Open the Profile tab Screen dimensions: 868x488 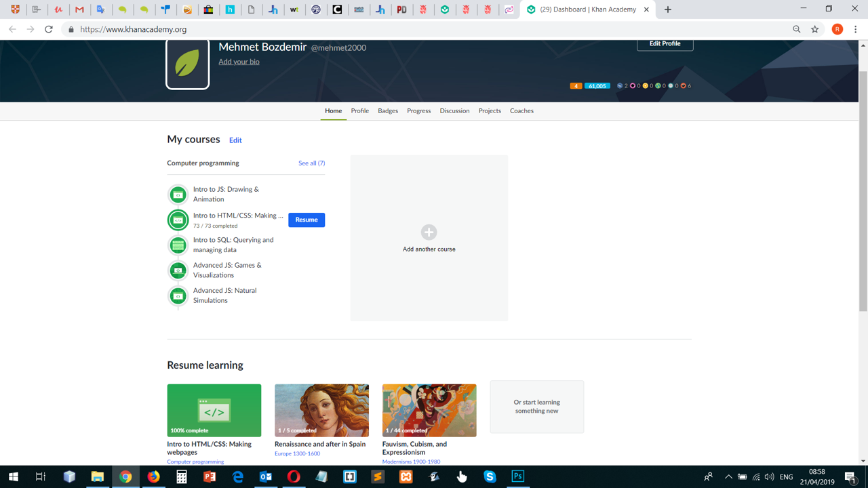(x=360, y=110)
